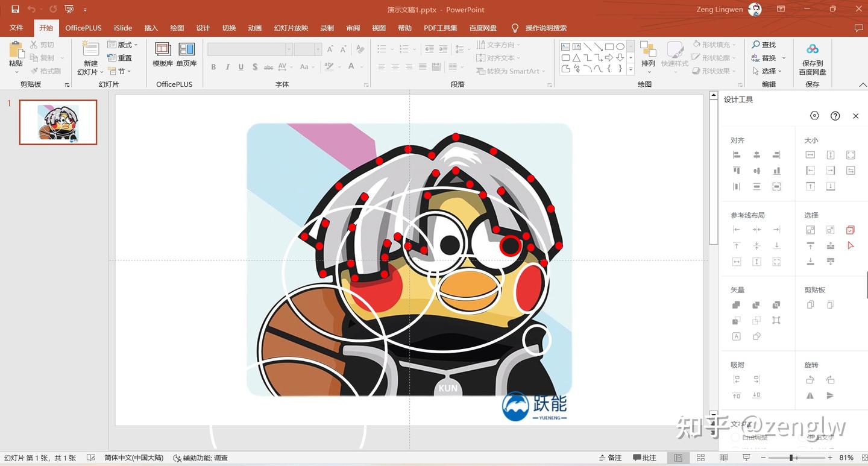
Task: Expand the shapes gallery more arrow
Action: [631, 69]
